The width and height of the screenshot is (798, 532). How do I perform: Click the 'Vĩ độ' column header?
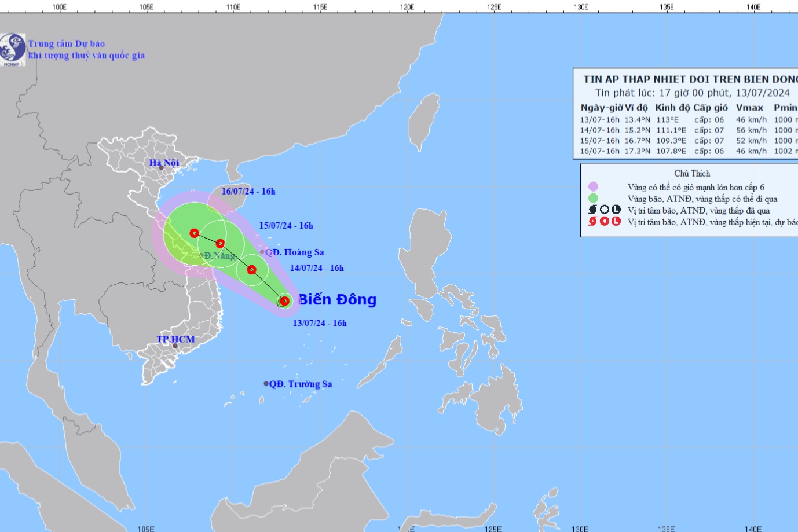click(636, 108)
